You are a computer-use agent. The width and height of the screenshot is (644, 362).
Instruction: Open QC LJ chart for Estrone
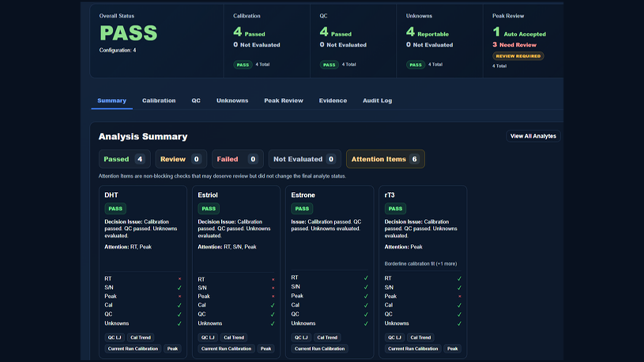click(x=301, y=337)
